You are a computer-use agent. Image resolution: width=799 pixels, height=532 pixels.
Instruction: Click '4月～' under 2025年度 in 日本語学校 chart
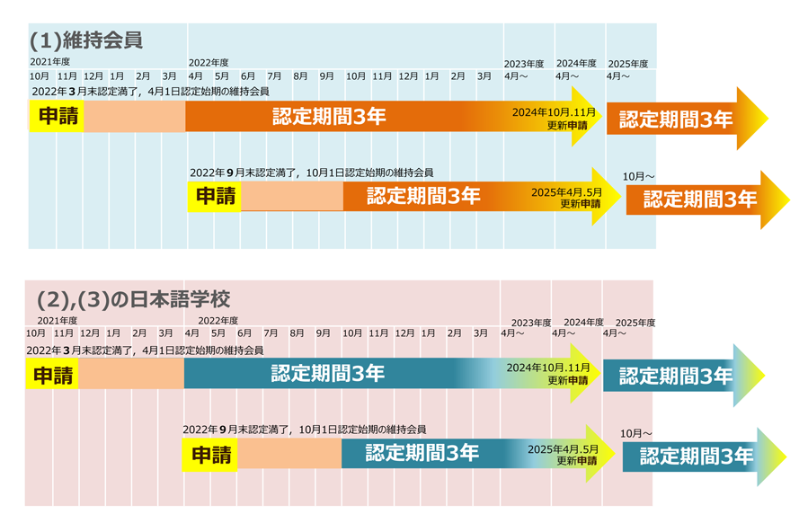pos(615,333)
